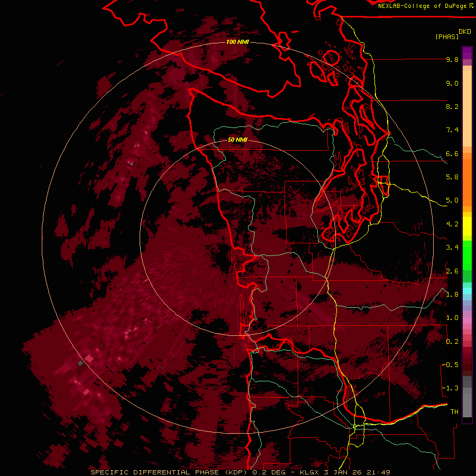The width and height of the screenshot is (476, 476).
Task: Select the 9.0 value on the legend
Action: pyautogui.click(x=452, y=83)
